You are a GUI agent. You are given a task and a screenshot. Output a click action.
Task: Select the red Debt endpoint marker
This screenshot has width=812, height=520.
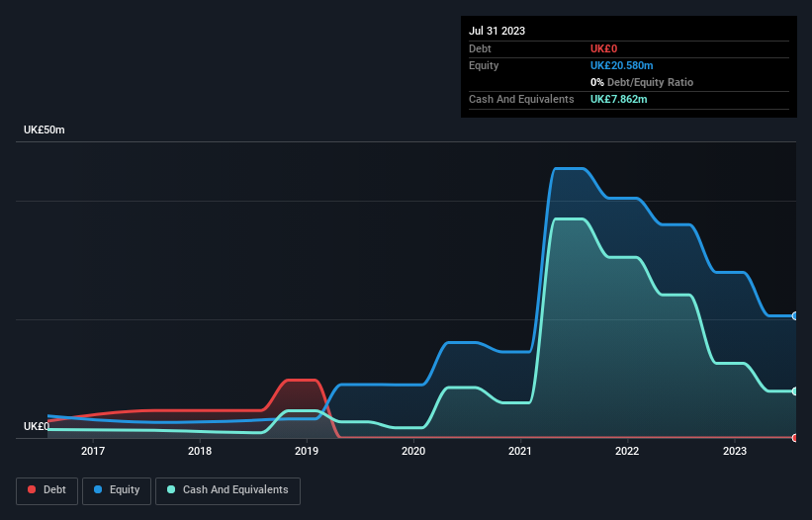click(795, 438)
